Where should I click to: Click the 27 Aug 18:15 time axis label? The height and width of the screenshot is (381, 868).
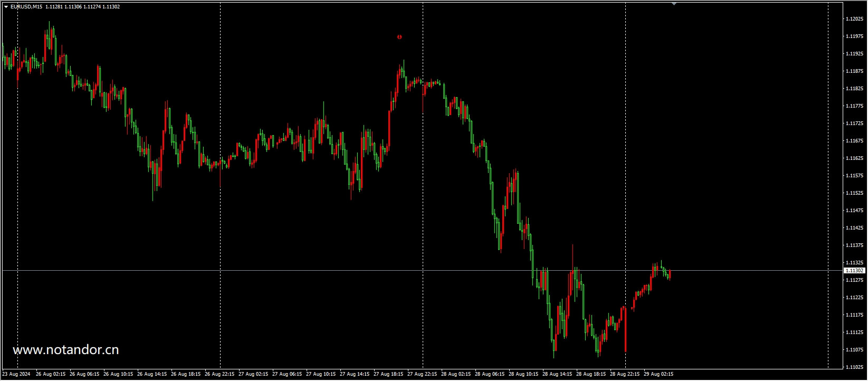388,374
